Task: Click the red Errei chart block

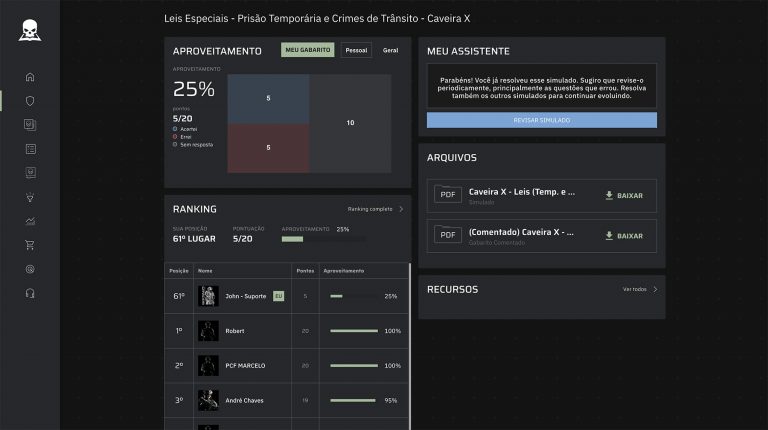Action: (x=268, y=148)
